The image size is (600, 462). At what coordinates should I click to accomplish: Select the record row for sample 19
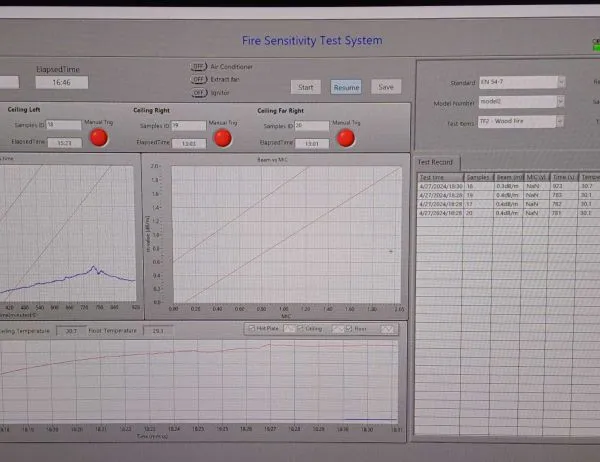pyautogui.click(x=509, y=195)
